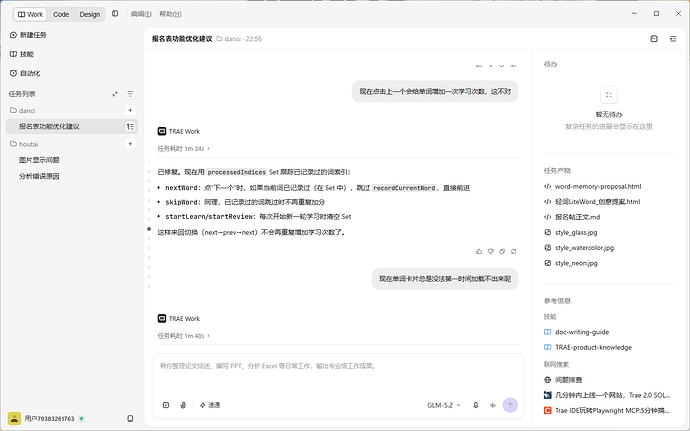Open user account 用户79383261763
Viewport: 690px width, 431px height.
[49, 418]
